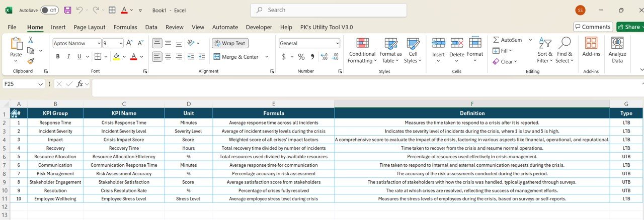This screenshot has height=220, width=644.
Task: Apply Comma Style number format
Action: 312,57
